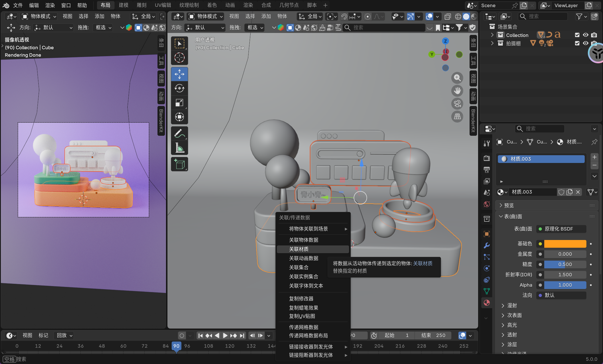The width and height of the screenshot is (603, 364).
Task: Click the orange 基础色 color swatch
Action: click(x=565, y=244)
